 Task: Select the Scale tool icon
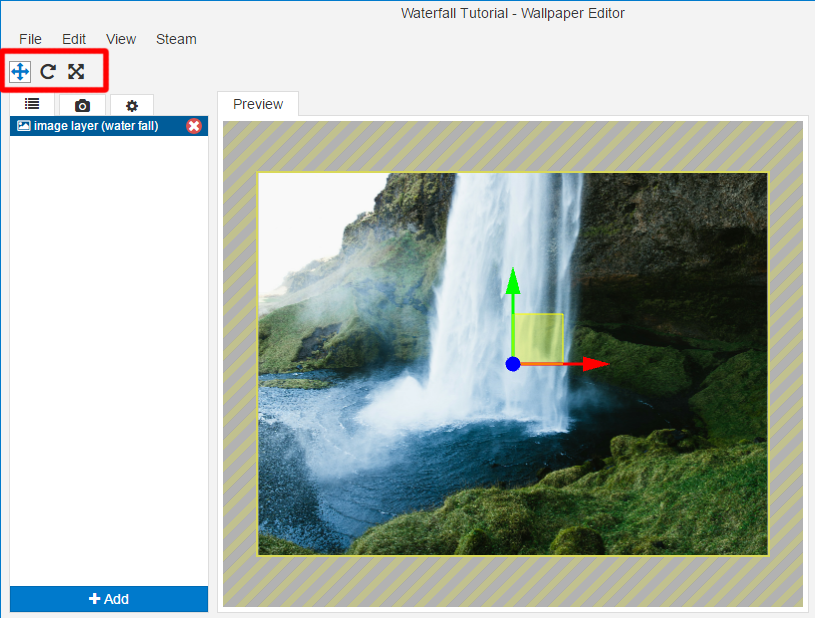76,71
